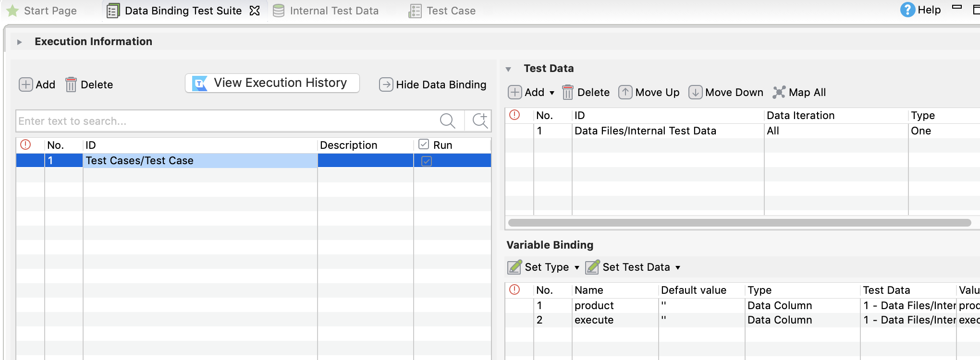Image resolution: width=980 pixels, height=360 pixels.
Task: Click Map All in Test Data toolbar
Action: [x=799, y=92]
